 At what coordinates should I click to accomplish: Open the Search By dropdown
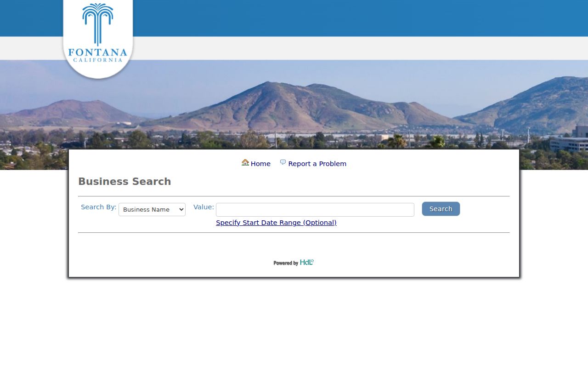click(x=152, y=209)
